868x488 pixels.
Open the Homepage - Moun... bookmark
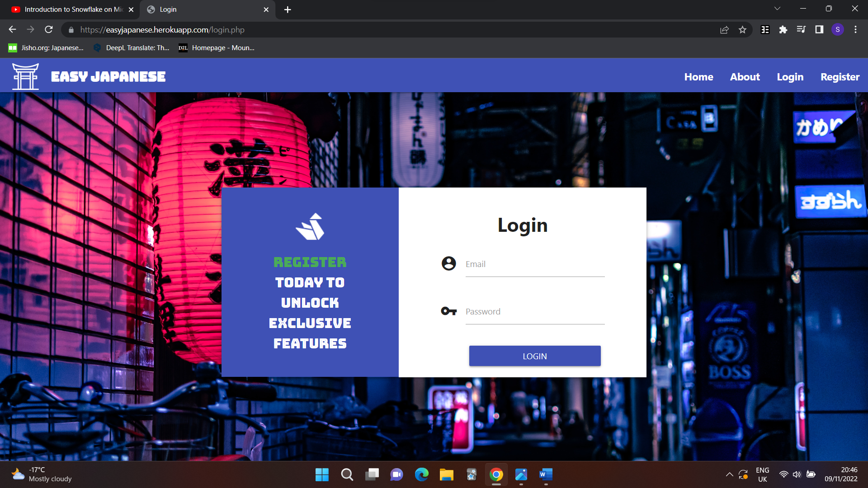tap(217, 48)
